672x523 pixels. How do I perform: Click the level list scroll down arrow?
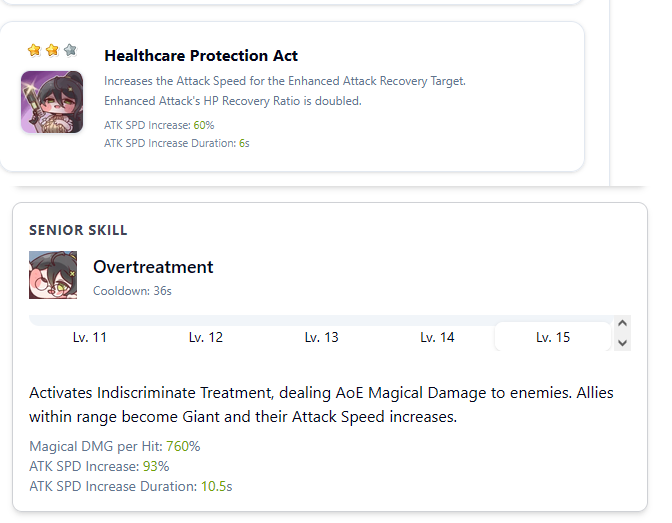[623, 343]
